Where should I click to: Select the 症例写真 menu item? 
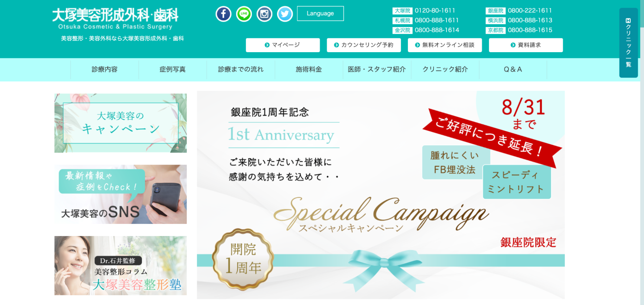(173, 69)
